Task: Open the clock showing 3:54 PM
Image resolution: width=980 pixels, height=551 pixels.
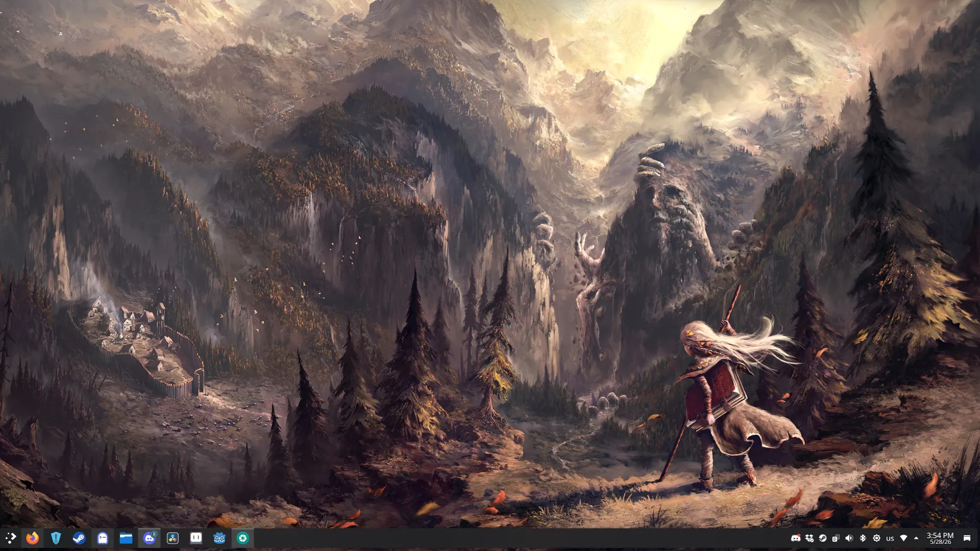Action: pyautogui.click(x=940, y=538)
